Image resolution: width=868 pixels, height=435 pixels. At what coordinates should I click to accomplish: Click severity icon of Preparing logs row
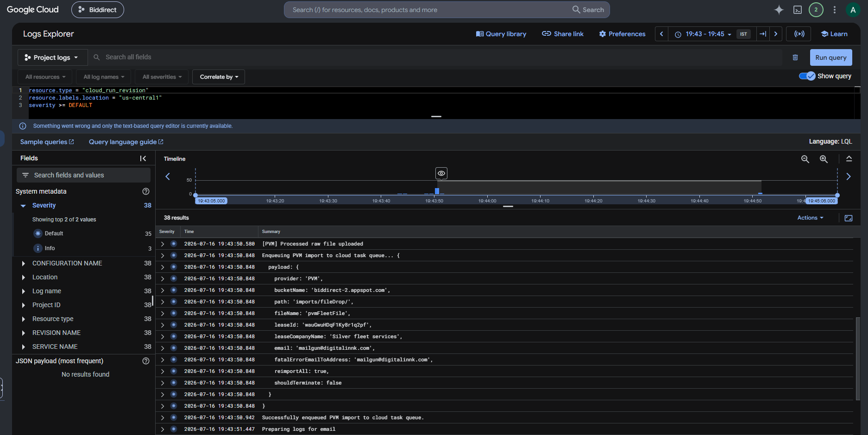tap(174, 429)
